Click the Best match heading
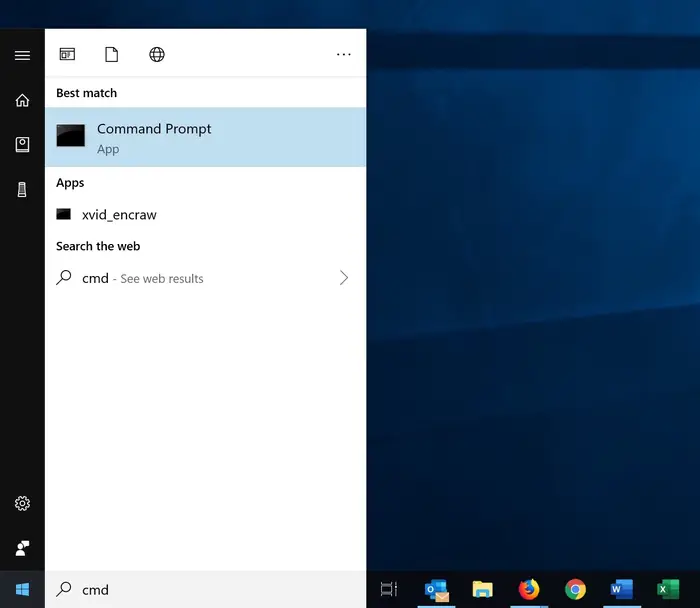This screenshot has width=700, height=608. 87,93
